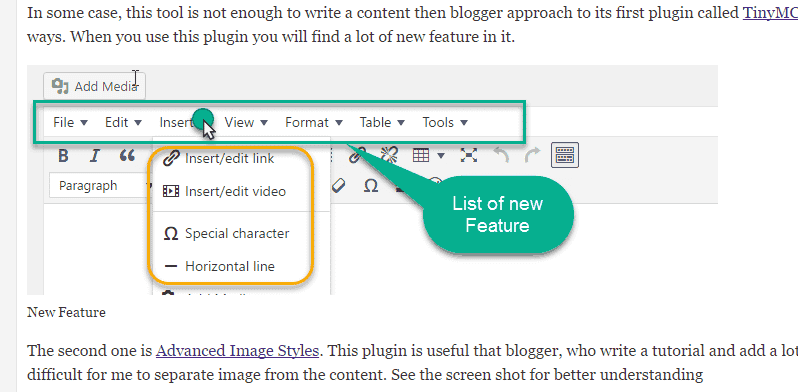Open the Table menu

[382, 122]
